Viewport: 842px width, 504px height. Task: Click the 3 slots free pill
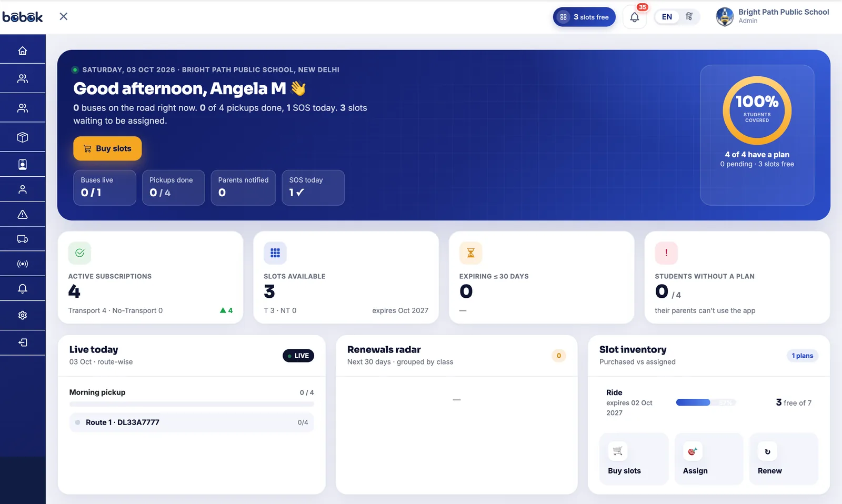[584, 17]
